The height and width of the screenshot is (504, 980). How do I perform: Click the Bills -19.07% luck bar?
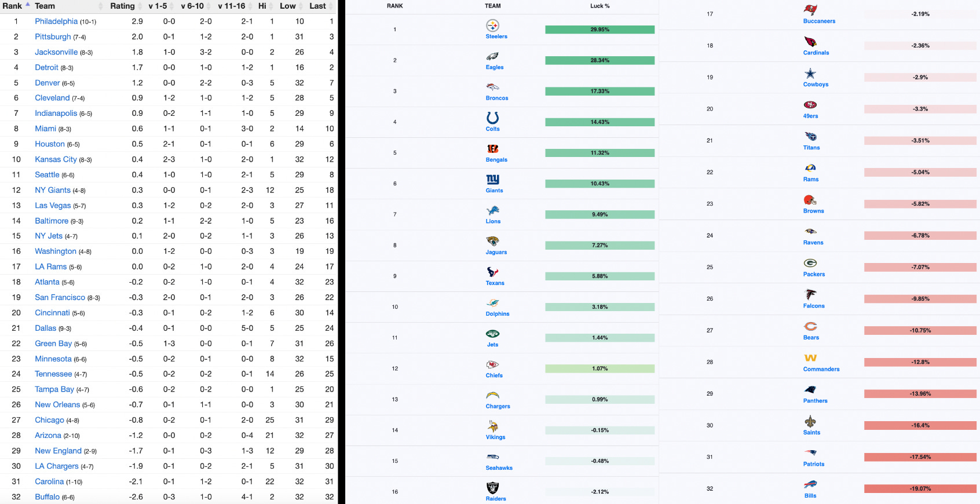click(x=920, y=488)
